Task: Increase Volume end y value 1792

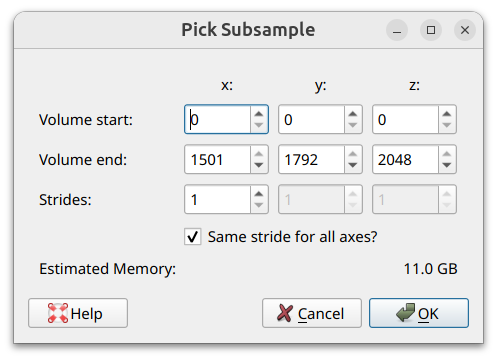Action: 353,154
